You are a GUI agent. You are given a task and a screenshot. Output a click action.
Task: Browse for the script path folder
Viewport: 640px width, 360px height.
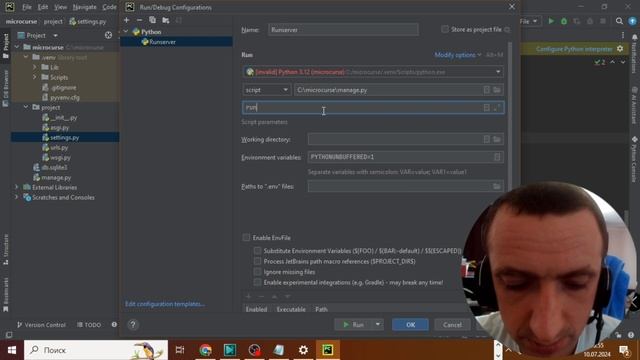coord(497,90)
